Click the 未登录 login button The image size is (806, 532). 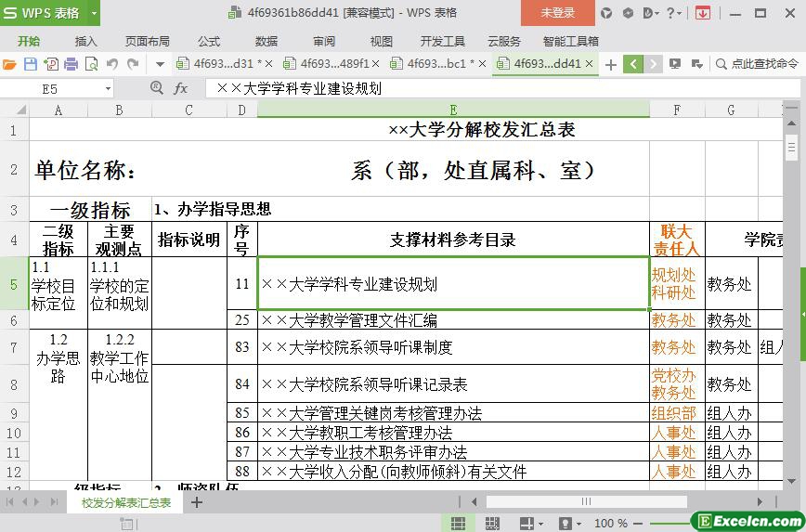click(557, 13)
